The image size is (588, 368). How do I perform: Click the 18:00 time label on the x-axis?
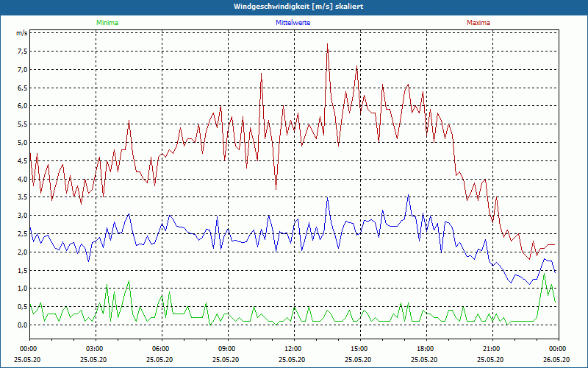click(x=427, y=349)
